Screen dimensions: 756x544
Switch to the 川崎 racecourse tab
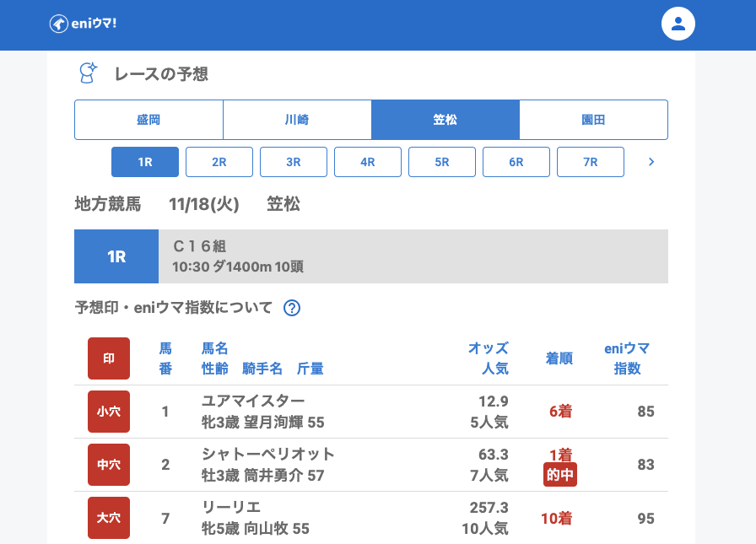coord(297,120)
